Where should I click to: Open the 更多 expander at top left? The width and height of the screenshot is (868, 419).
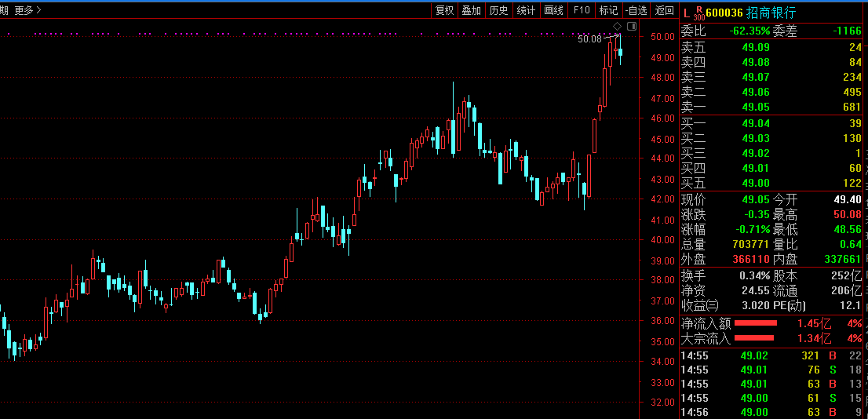tap(27, 10)
